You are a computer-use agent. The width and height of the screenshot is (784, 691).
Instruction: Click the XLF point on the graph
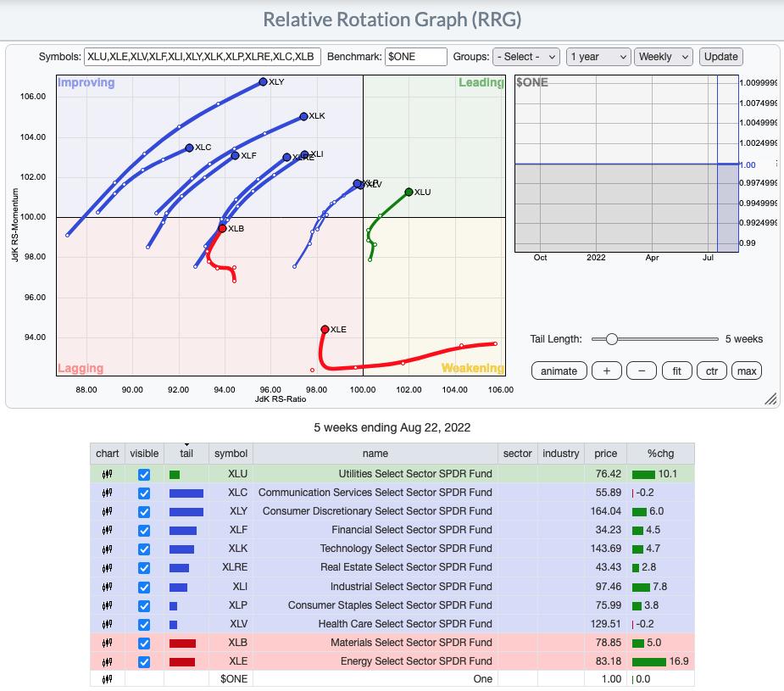point(235,155)
